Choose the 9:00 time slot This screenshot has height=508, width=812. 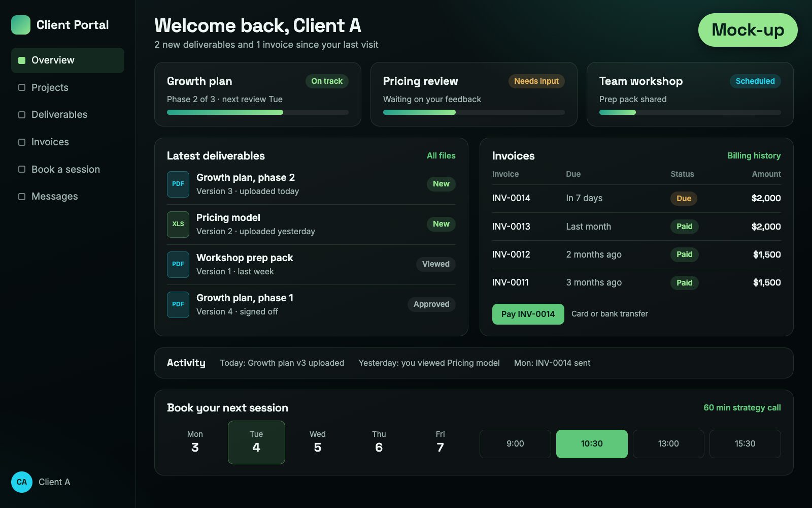[515, 444]
